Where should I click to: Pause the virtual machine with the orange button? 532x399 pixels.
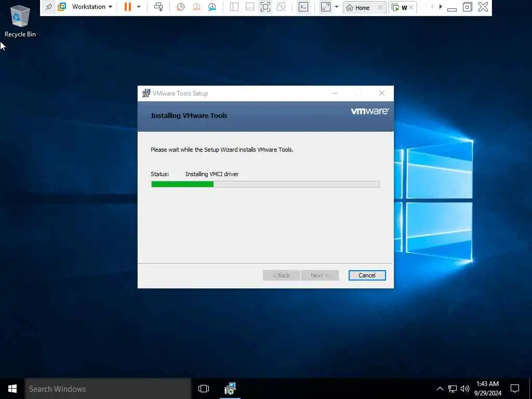[128, 7]
